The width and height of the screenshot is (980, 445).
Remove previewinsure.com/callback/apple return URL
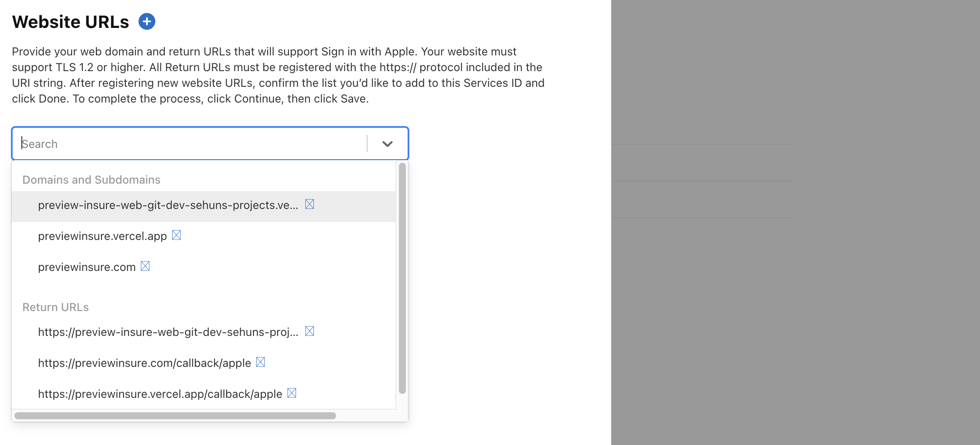(260, 362)
